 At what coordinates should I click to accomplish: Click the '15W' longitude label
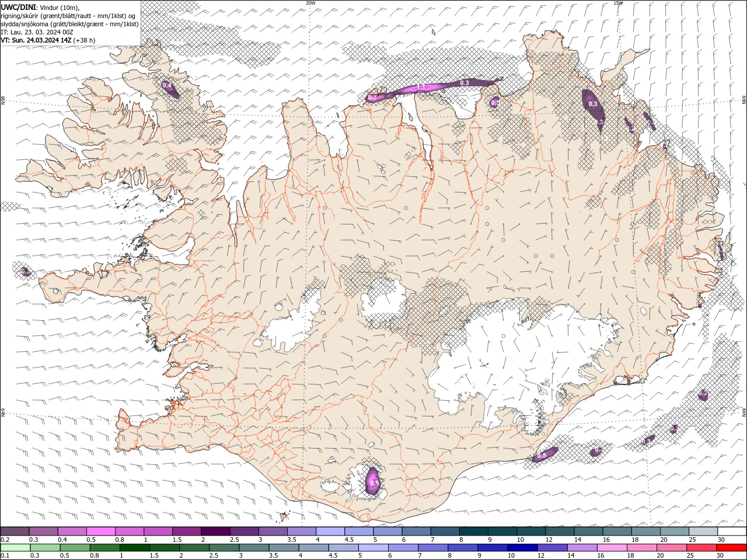[x=618, y=3]
